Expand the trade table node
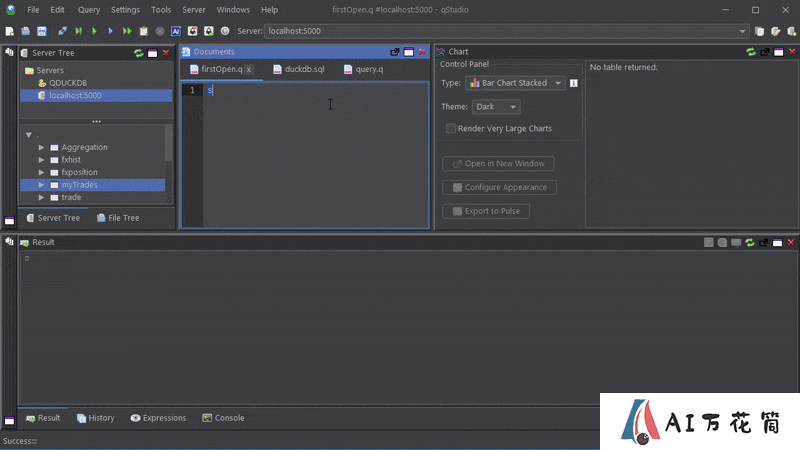The image size is (800, 450). coord(41,197)
